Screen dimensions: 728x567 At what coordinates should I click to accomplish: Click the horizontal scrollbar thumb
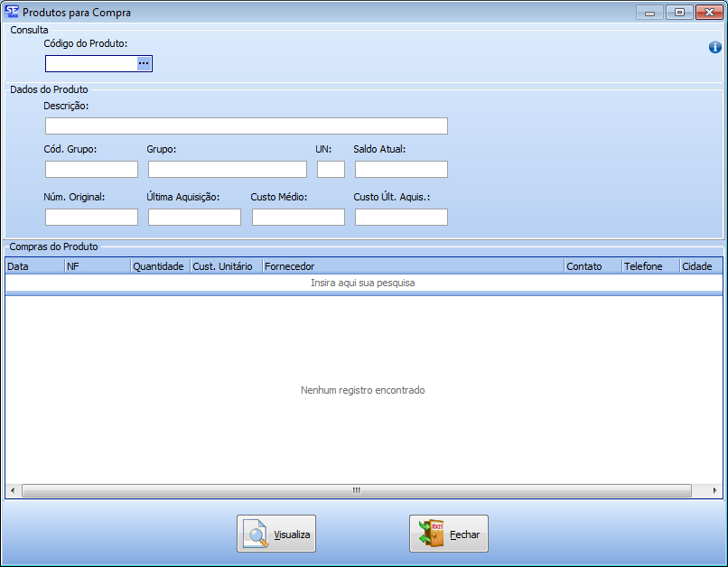[x=356, y=490]
